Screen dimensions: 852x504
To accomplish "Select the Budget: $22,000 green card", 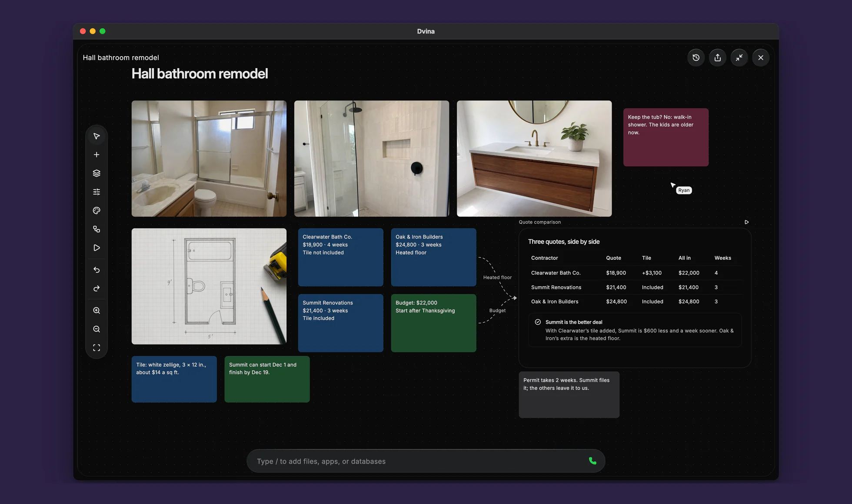I will pyautogui.click(x=433, y=323).
